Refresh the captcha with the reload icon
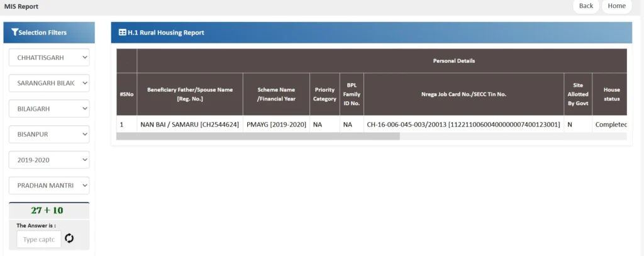Image resolution: width=644 pixels, height=256 pixels. (x=69, y=238)
